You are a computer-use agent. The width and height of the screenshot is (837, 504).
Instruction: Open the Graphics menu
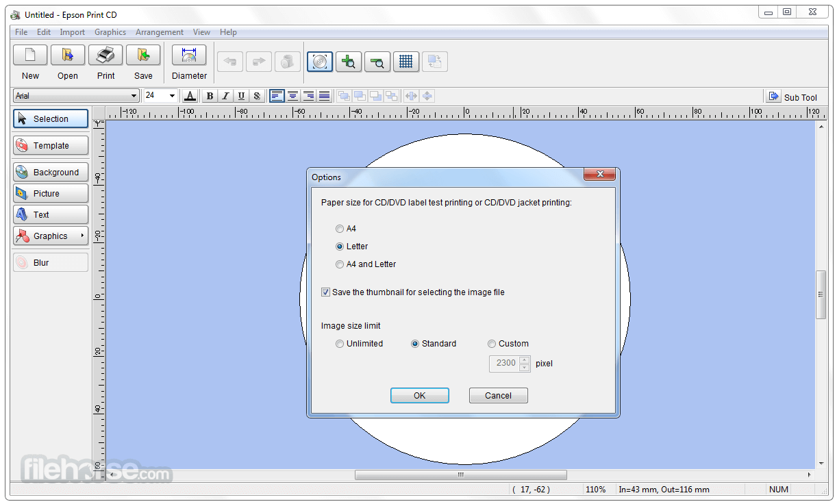coord(110,32)
